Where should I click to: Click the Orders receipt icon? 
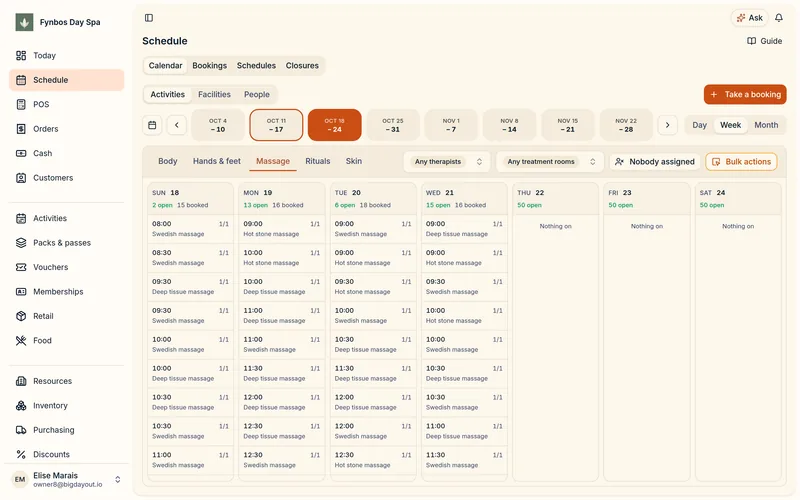pos(21,129)
